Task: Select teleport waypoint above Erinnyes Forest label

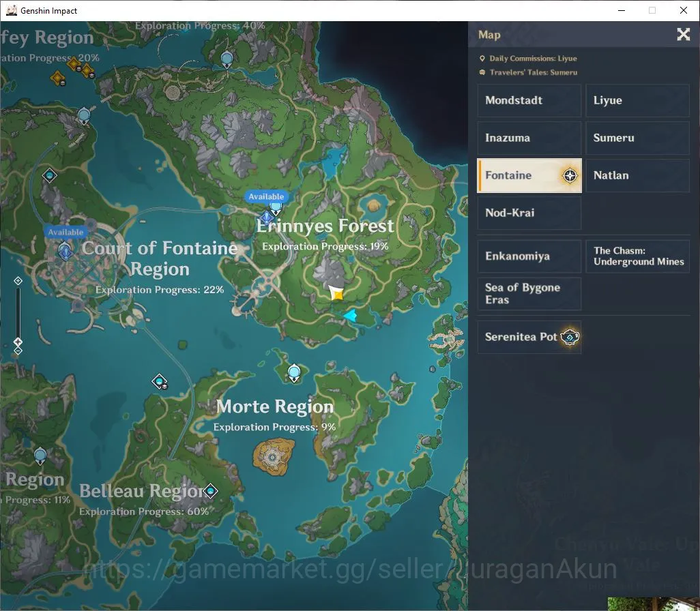Action: pyautogui.click(x=276, y=208)
